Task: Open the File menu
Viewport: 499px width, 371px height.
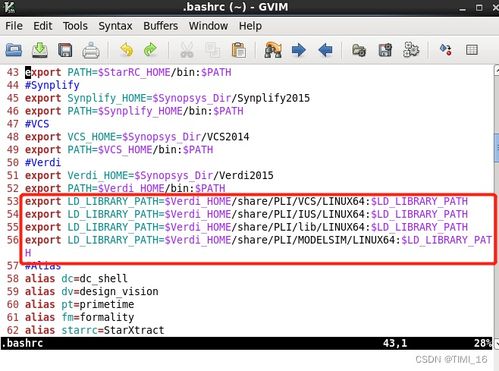Action: 14,26
